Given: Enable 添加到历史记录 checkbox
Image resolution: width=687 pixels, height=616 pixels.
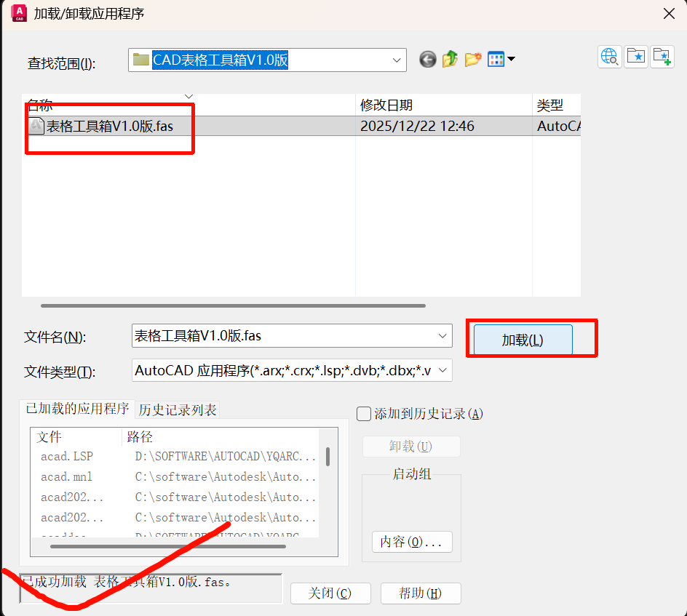Looking at the screenshot, I should click(x=364, y=414).
